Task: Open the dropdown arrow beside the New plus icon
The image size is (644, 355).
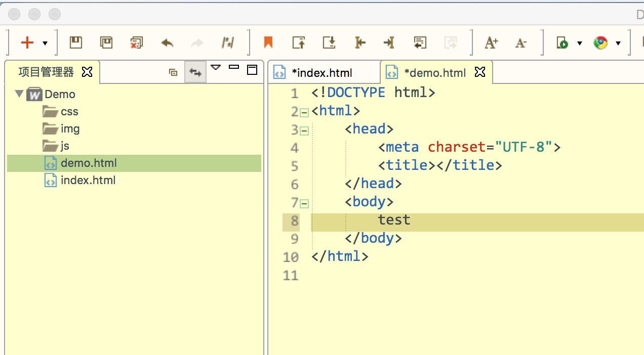Action: coord(45,43)
